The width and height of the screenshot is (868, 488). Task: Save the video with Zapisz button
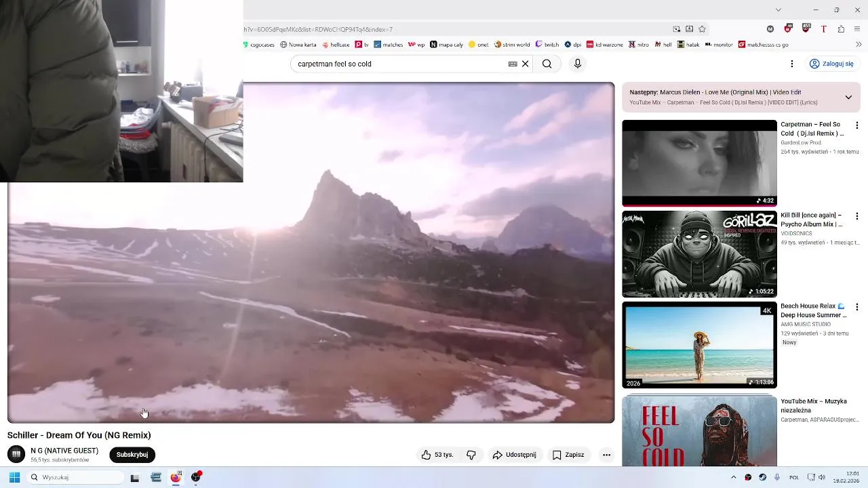pyautogui.click(x=568, y=455)
